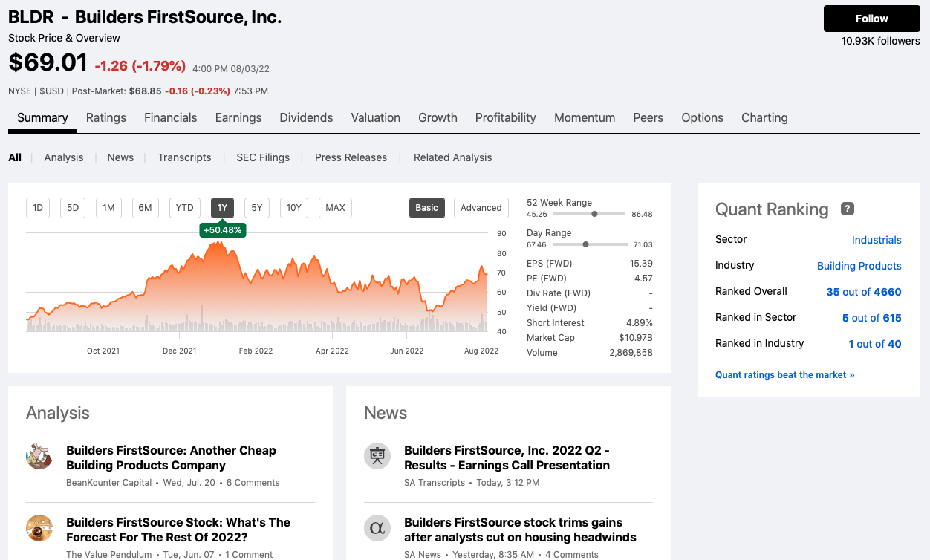Open Another Cheap Building Products Company article
The image size is (930, 560).
coord(171,458)
